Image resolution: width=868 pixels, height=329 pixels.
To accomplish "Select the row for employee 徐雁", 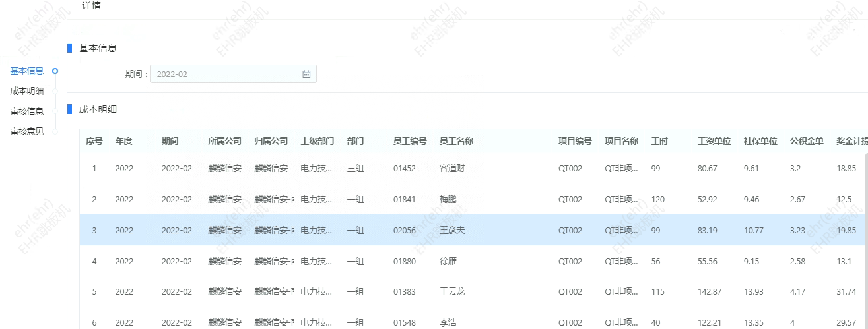I will point(448,262).
